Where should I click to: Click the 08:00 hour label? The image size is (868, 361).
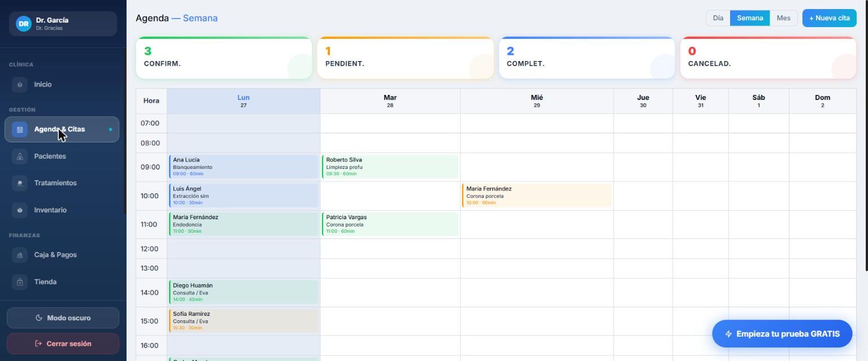[150, 143]
